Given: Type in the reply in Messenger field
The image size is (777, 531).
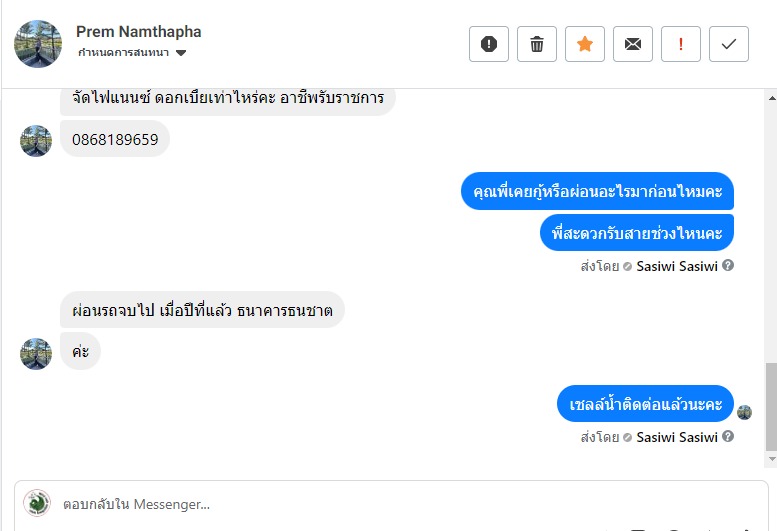Looking at the screenshot, I should tap(400, 504).
